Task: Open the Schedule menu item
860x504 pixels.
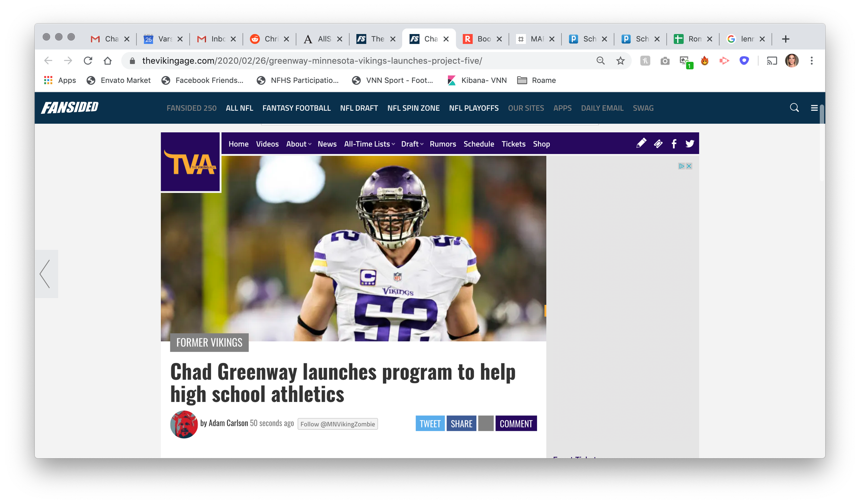Action: point(479,144)
